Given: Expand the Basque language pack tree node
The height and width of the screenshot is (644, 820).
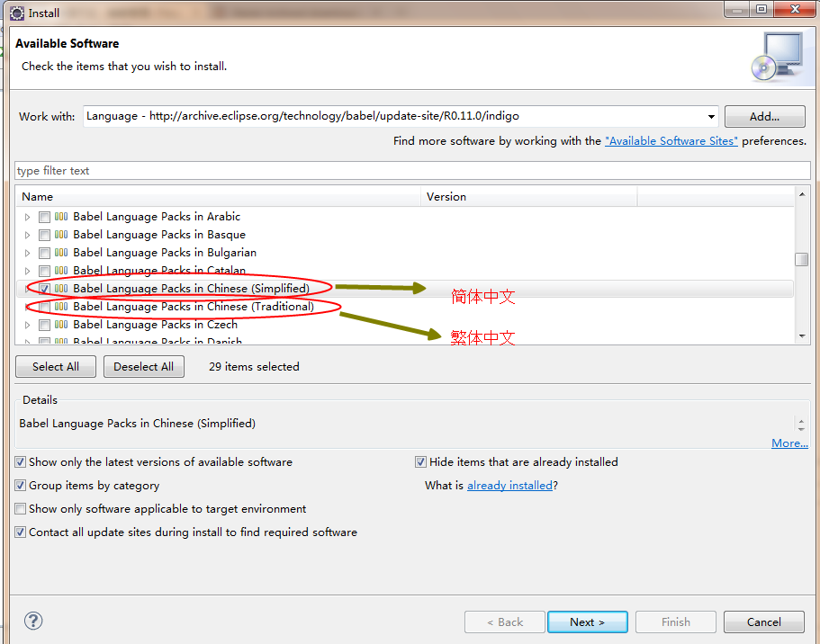Looking at the screenshot, I should click(x=28, y=236).
